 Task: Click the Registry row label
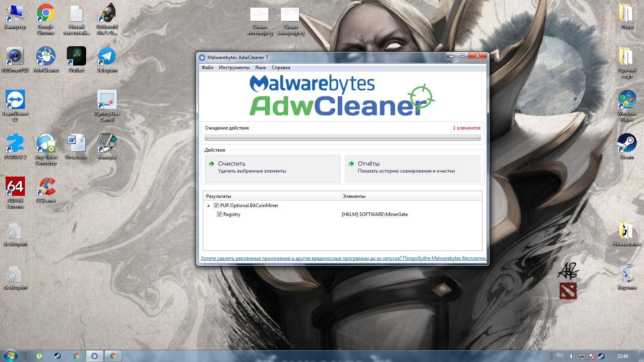[x=232, y=214]
